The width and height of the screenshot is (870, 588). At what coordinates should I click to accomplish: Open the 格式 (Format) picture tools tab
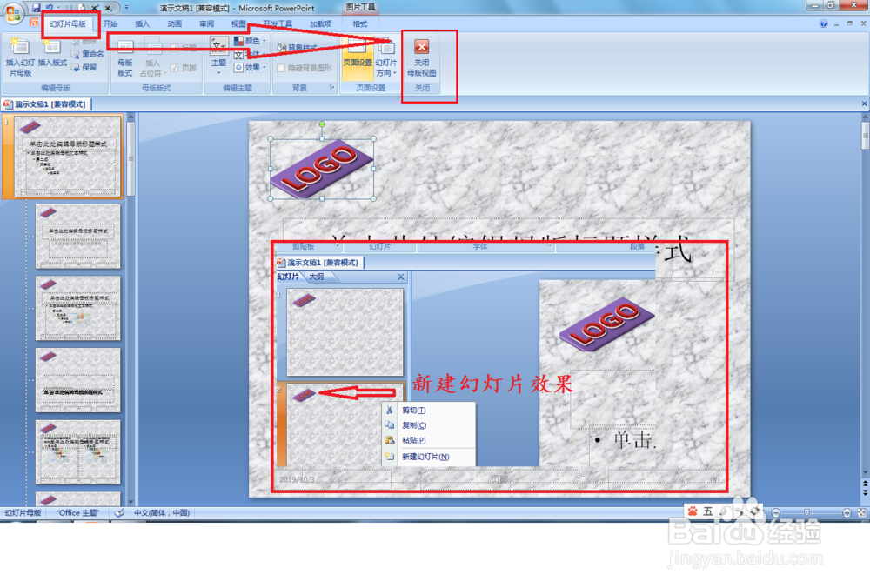coord(360,23)
